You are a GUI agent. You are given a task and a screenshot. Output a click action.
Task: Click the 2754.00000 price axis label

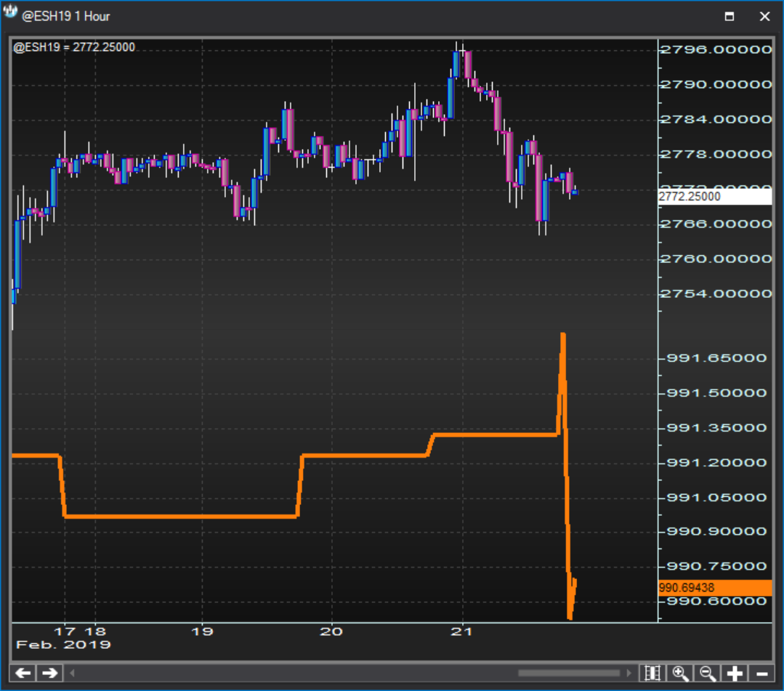716,294
